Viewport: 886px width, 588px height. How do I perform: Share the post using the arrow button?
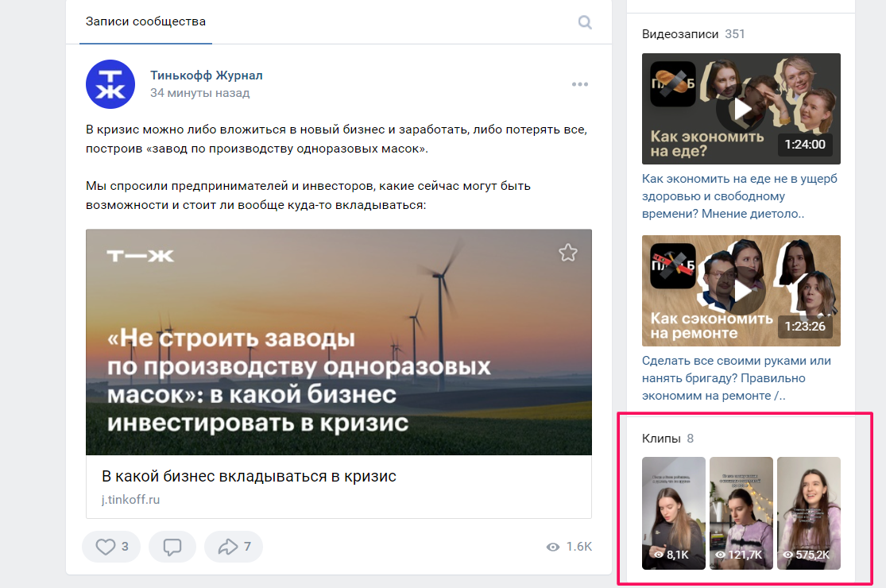[234, 547]
